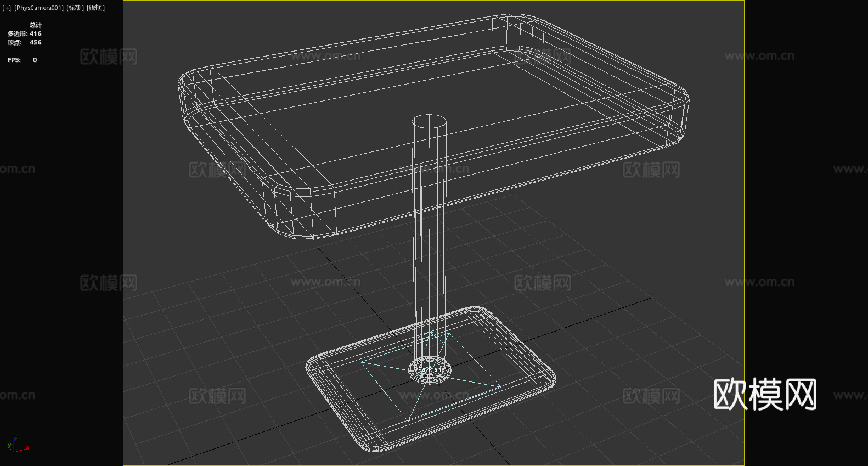The image size is (868, 466).
Task: Click the 顶点: 456 vertex count
Action: point(24,42)
